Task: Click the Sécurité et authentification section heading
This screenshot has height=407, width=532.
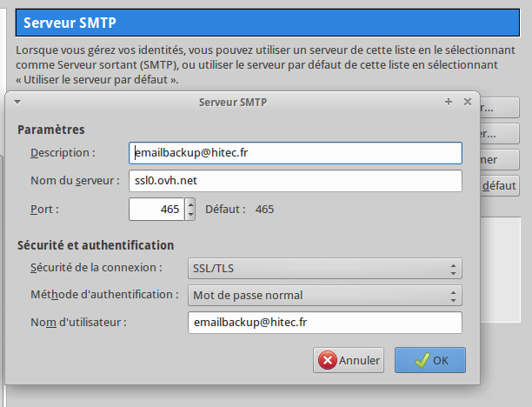Action: (x=96, y=245)
